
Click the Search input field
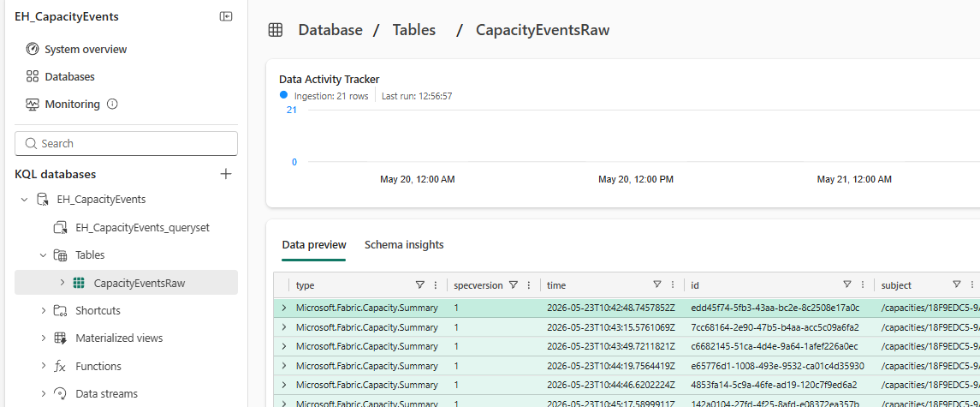click(127, 143)
